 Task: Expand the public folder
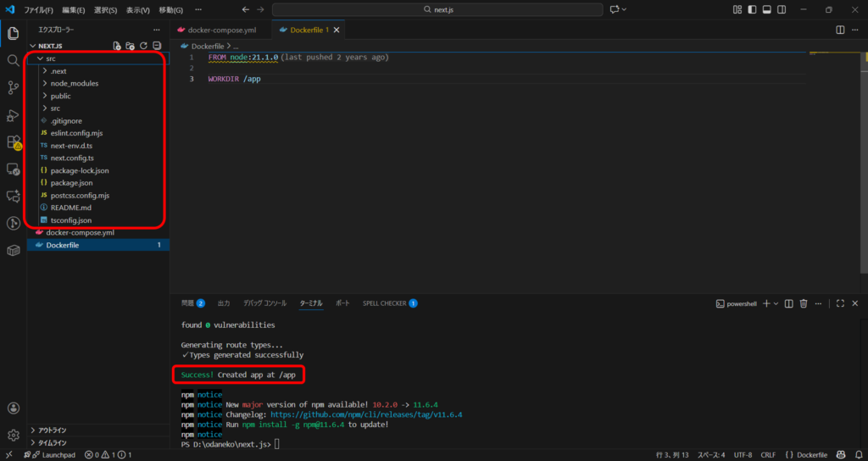(60, 96)
